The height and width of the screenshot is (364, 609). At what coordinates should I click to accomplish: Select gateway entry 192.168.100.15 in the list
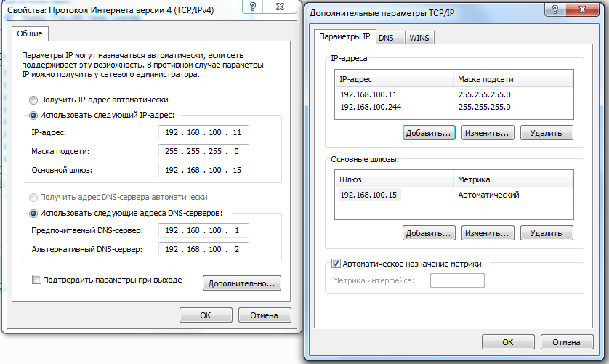pos(370,195)
